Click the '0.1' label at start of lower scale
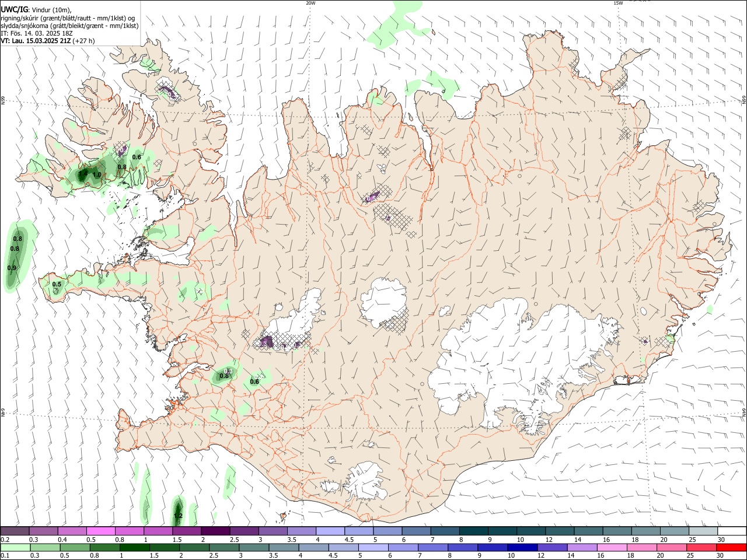 (x=5, y=556)
